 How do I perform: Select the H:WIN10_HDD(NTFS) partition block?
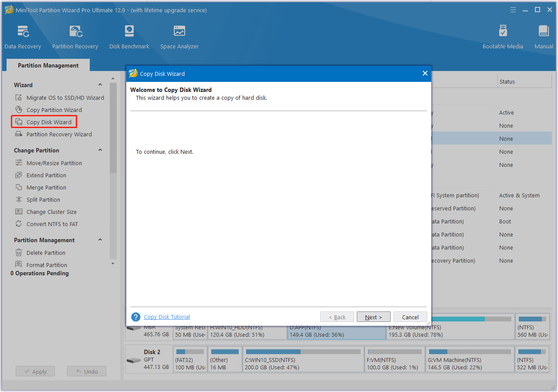pyautogui.click(x=247, y=332)
